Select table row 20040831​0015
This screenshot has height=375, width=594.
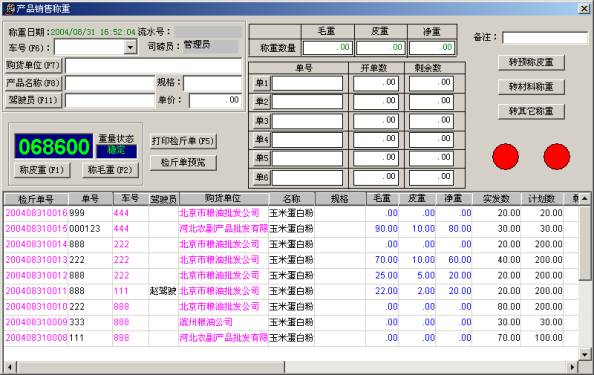291,228
